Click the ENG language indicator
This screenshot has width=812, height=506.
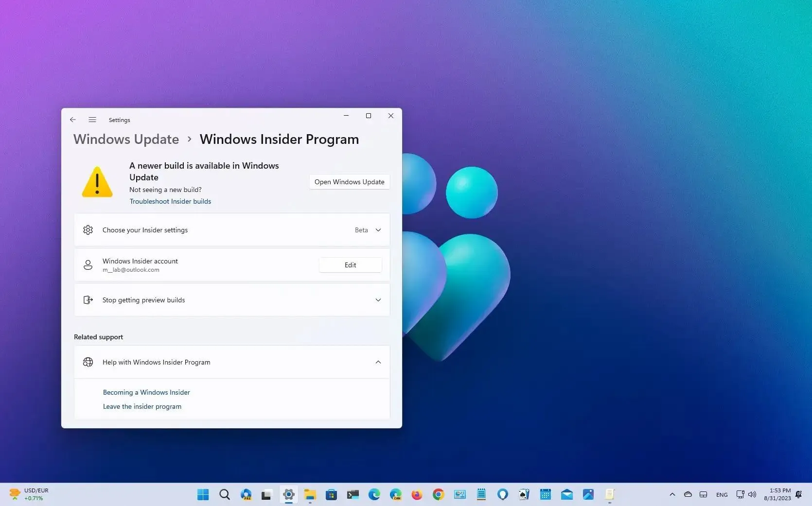pos(722,495)
